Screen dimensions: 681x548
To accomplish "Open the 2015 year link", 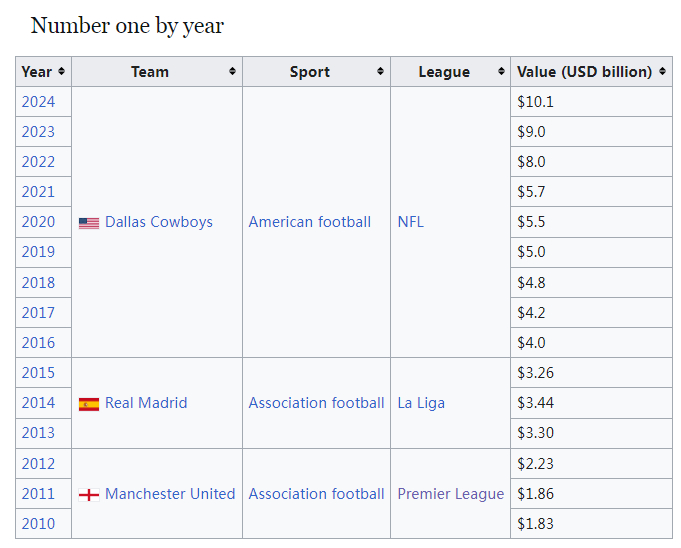I will tap(38, 373).
